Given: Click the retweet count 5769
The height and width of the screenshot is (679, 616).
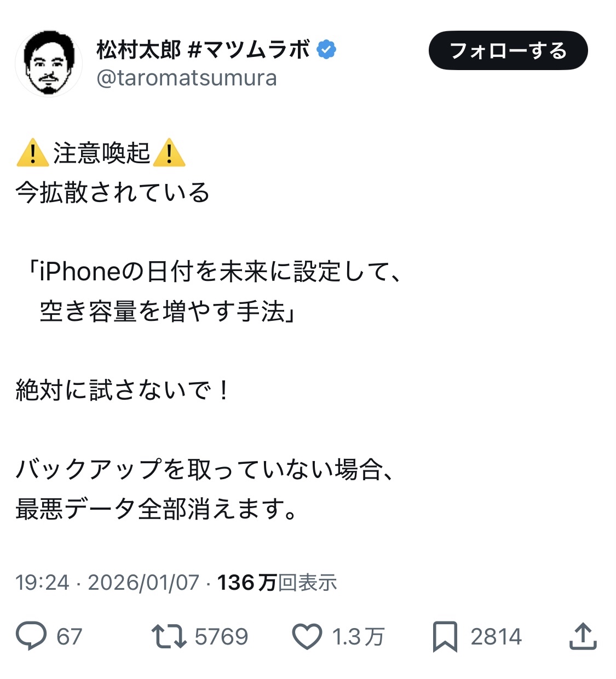Looking at the screenshot, I should [221, 637].
